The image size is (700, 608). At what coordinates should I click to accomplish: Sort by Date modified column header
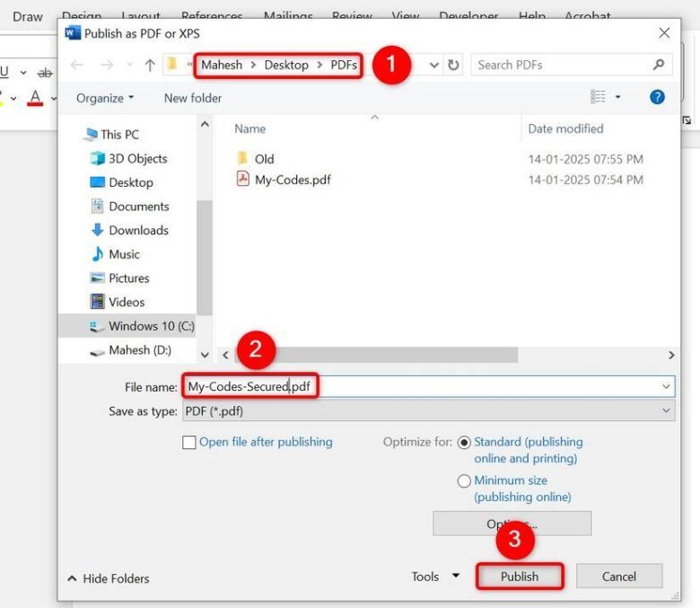[565, 128]
